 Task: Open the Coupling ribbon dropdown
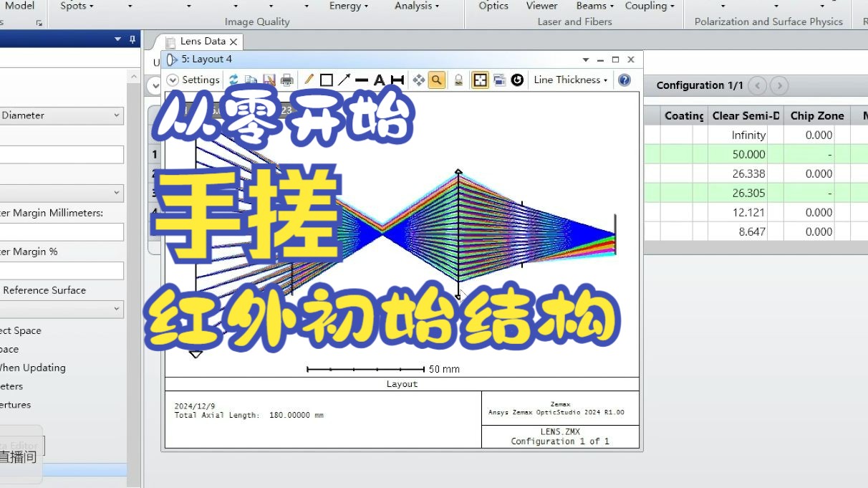650,6
